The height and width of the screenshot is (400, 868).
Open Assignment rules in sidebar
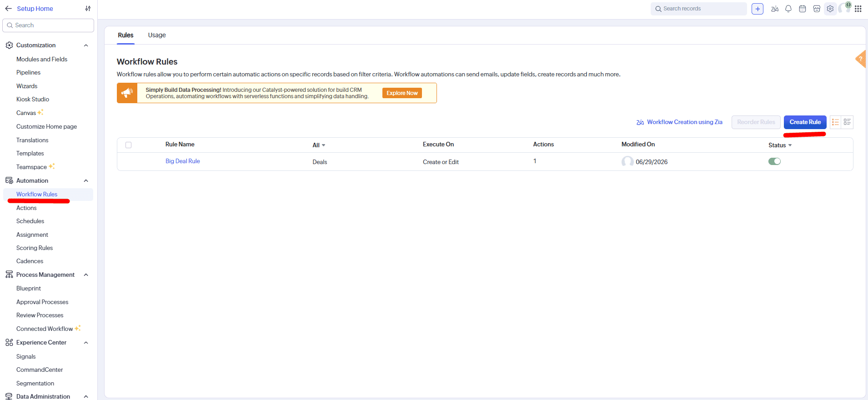click(32, 235)
